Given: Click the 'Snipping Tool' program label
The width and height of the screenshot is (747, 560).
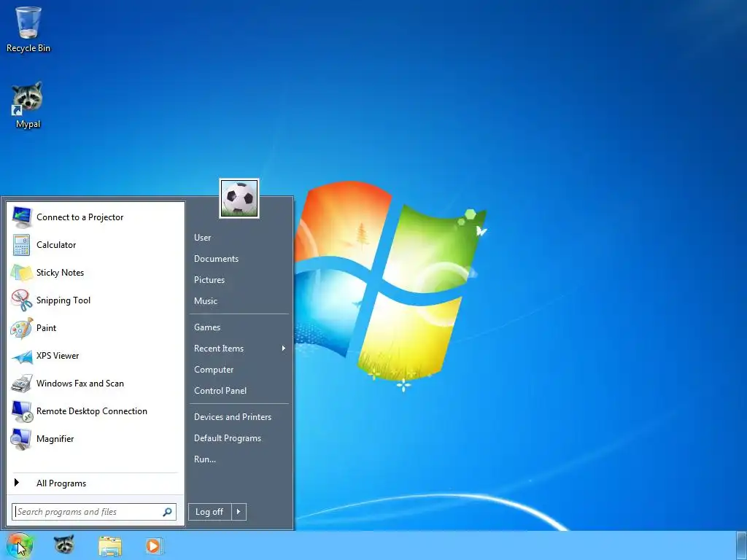Looking at the screenshot, I should (63, 300).
